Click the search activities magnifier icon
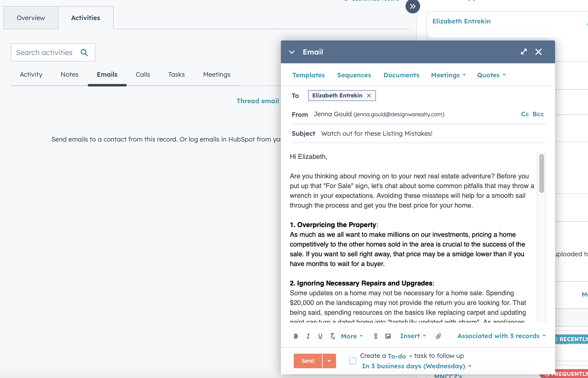 point(84,52)
